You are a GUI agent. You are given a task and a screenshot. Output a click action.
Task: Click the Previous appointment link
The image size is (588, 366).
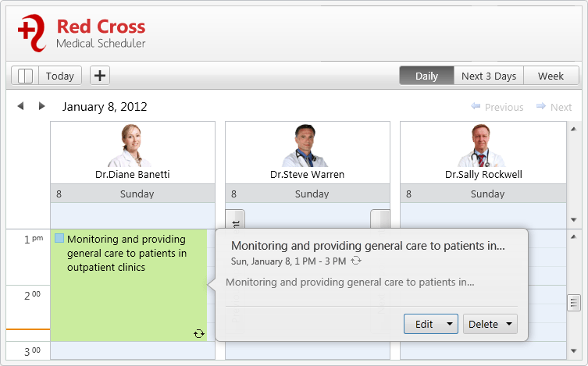(497, 107)
